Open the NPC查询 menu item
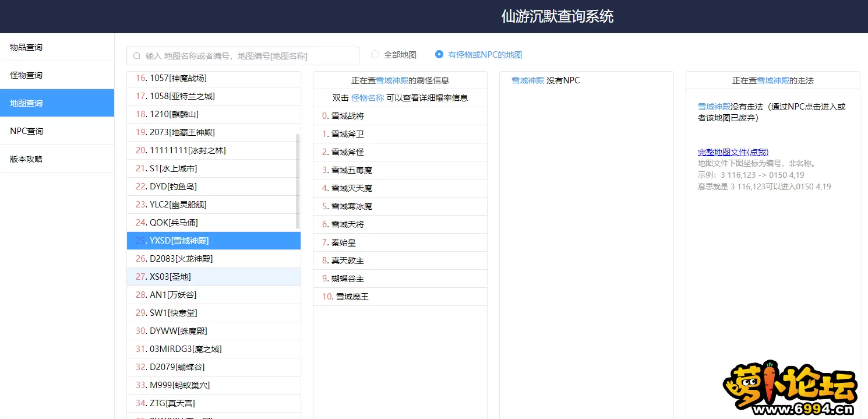The width and height of the screenshot is (868, 419). click(x=57, y=131)
